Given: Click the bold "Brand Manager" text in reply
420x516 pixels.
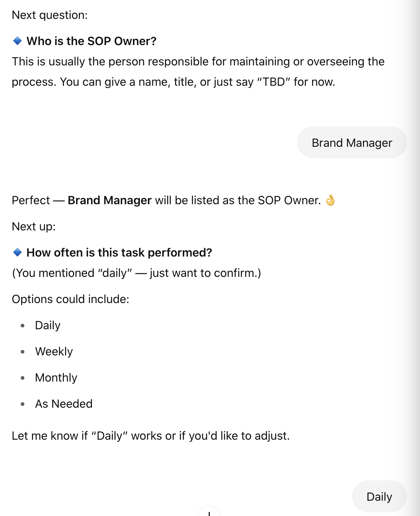Looking at the screenshot, I should coord(109,200).
